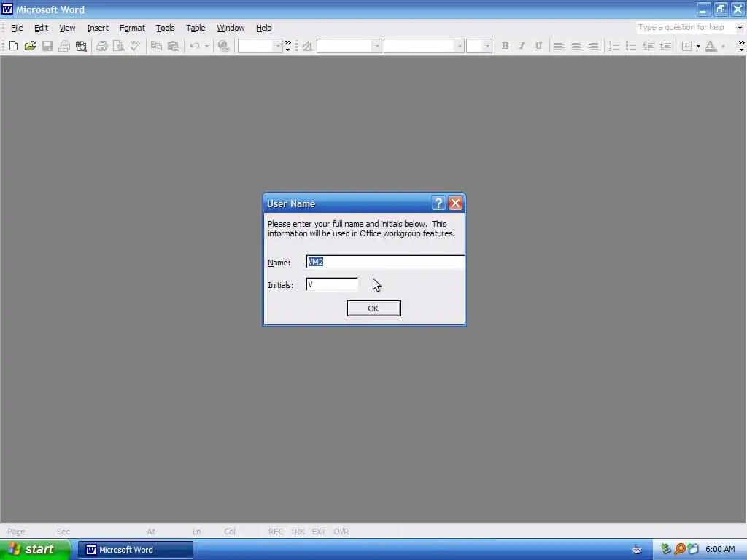
Task: Click REC in the status bar
Action: (x=275, y=532)
